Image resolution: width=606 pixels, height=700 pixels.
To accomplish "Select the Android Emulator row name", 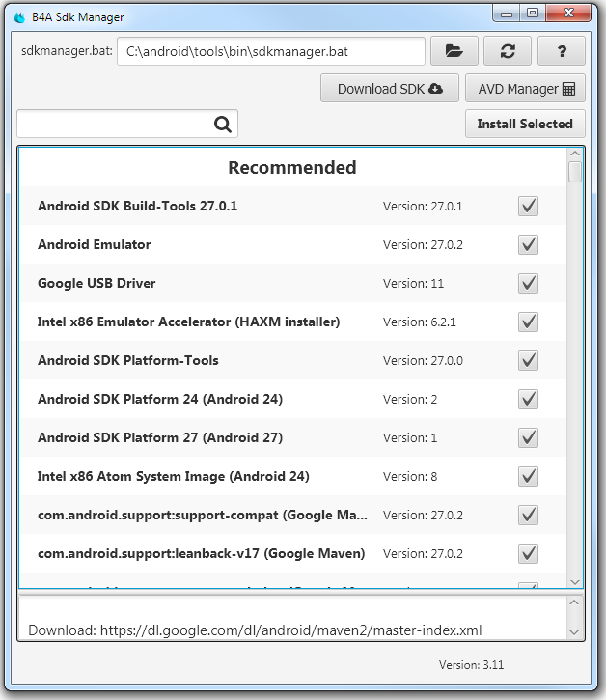I will tap(95, 244).
